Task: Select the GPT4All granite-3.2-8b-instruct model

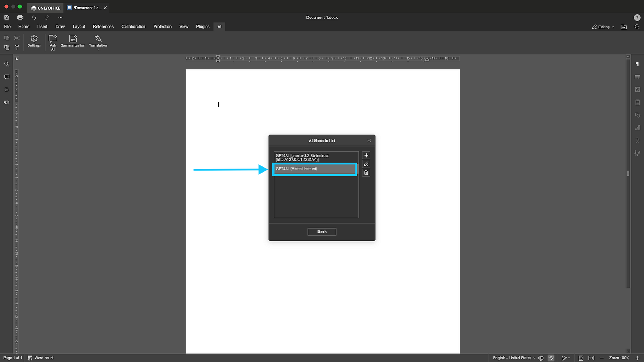Action: pyautogui.click(x=316, y=158)
